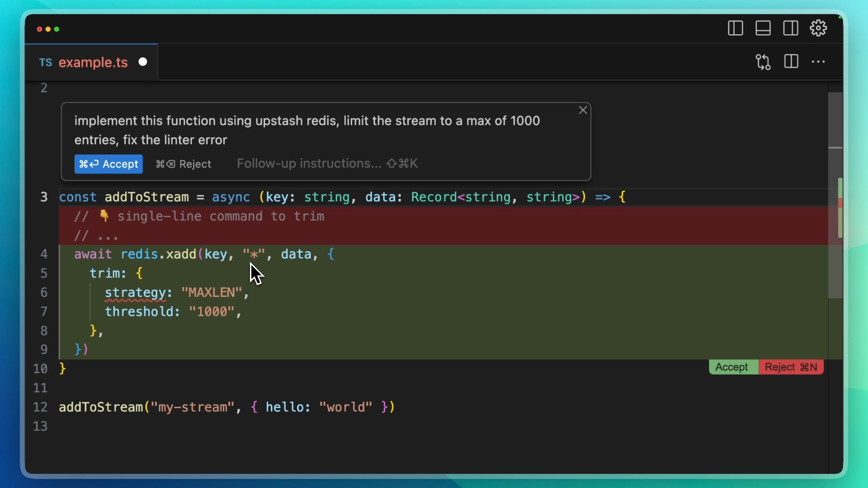The image size is (868, 488).
Task: Accept the prompt's generated edit
Action: pos(108,164)
